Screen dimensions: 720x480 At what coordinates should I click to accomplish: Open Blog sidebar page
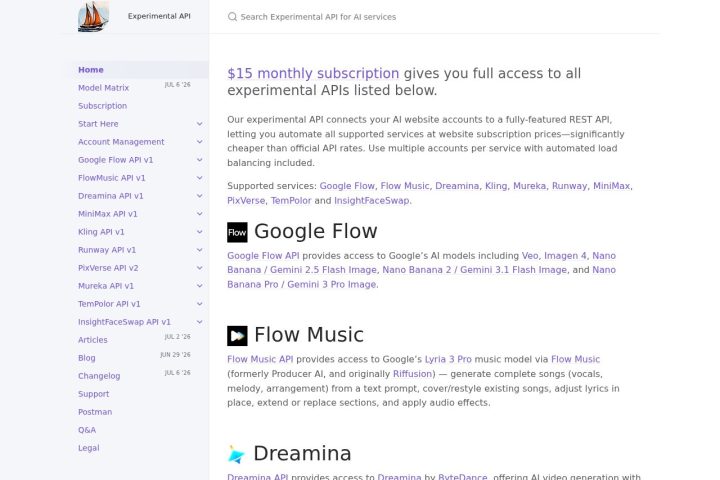coord(87,358)
